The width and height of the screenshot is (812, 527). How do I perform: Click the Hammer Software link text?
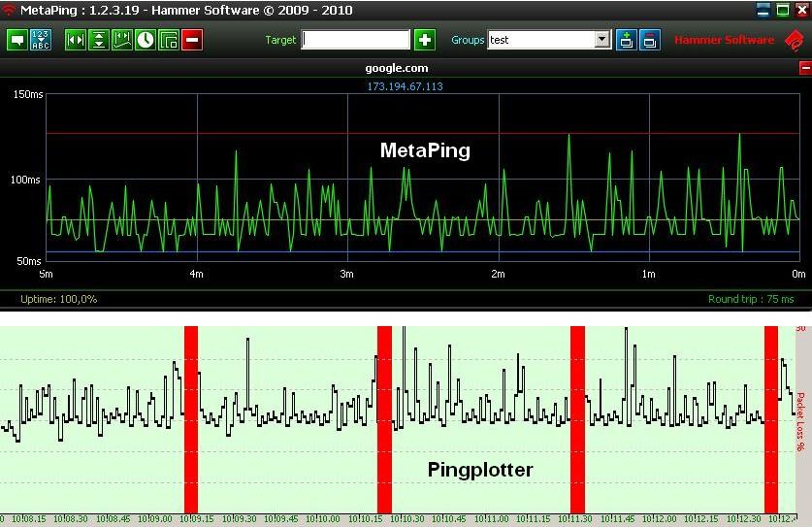click(724, 40)
